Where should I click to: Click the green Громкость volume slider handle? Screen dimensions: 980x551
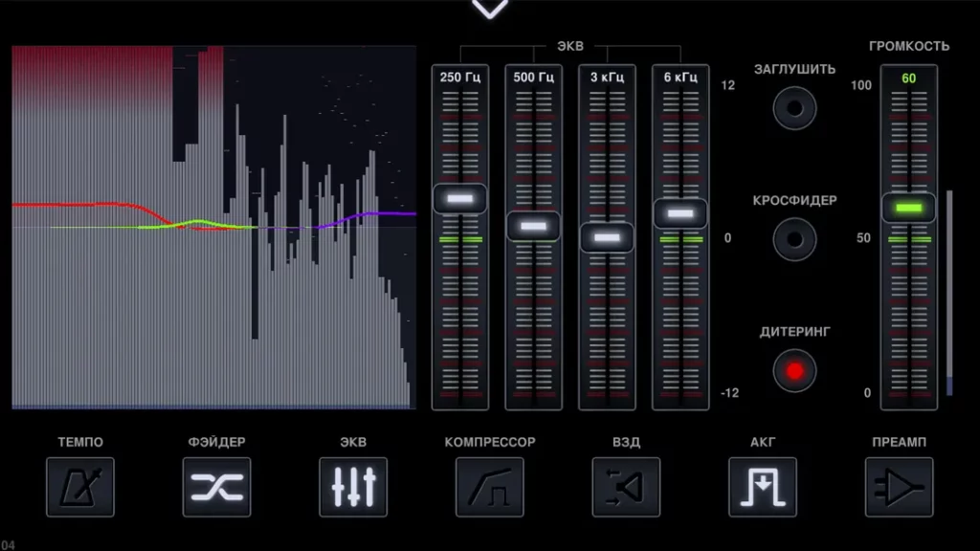coord(908,208)
